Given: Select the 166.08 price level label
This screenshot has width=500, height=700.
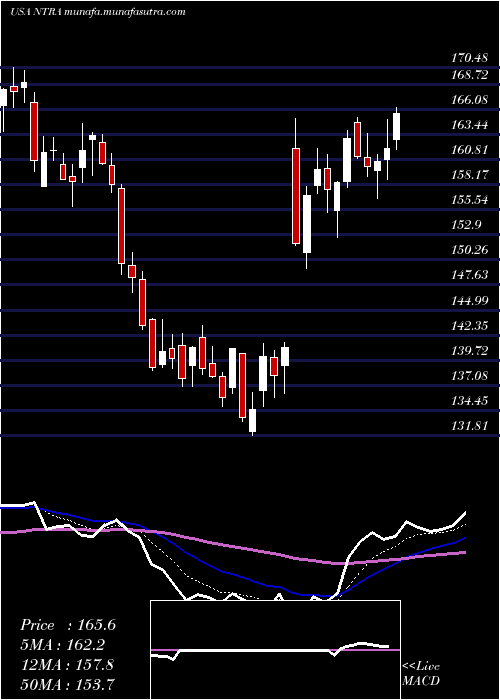Looking at the screenshot, I should [469, 100].
